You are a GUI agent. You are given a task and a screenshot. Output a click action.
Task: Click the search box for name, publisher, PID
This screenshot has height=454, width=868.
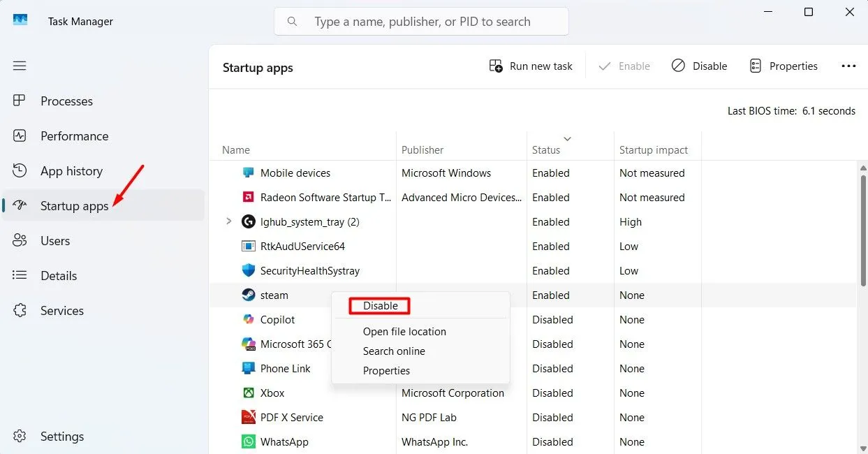pyautogui.click(x=421, y=22)
